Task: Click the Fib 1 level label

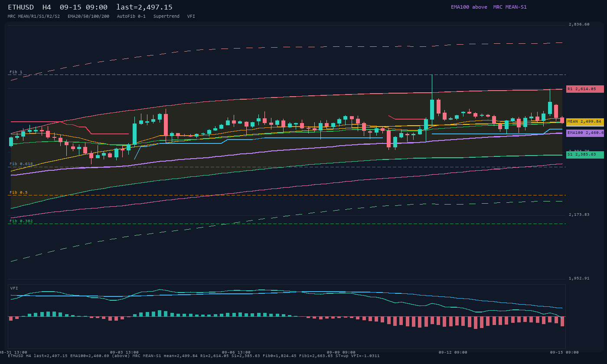Action: point(16,72)
